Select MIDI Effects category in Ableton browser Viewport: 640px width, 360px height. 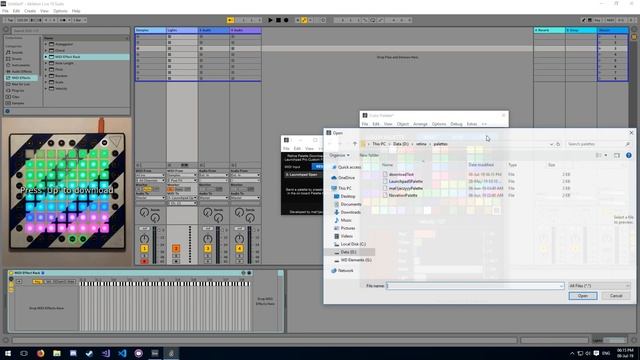pos(21,78)
